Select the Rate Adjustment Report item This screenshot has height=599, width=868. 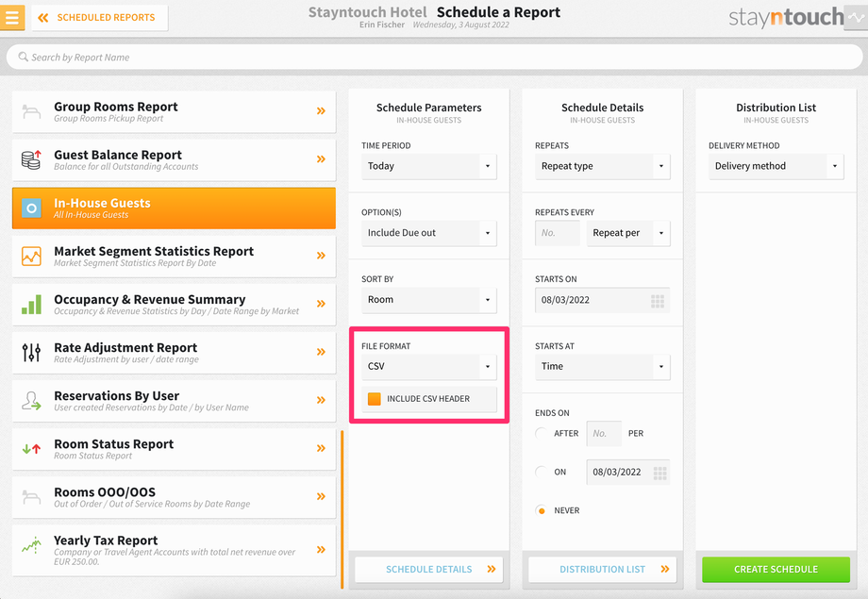(174, 353)
